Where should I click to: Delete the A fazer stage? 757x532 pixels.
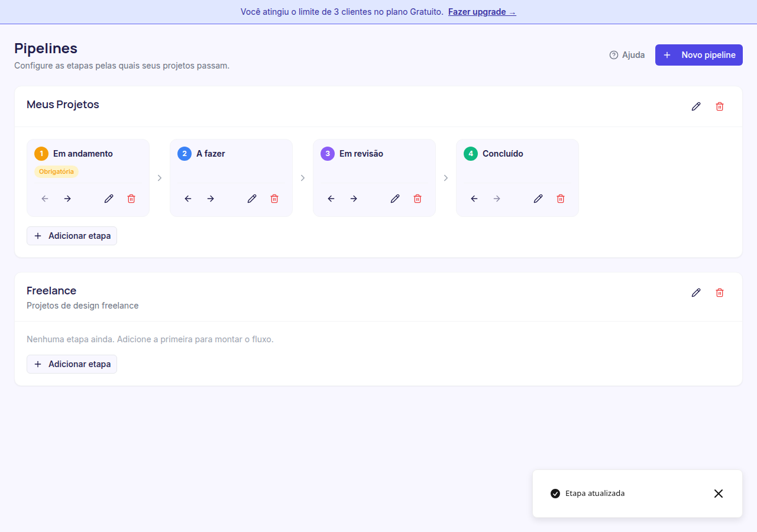coord(274,199)
